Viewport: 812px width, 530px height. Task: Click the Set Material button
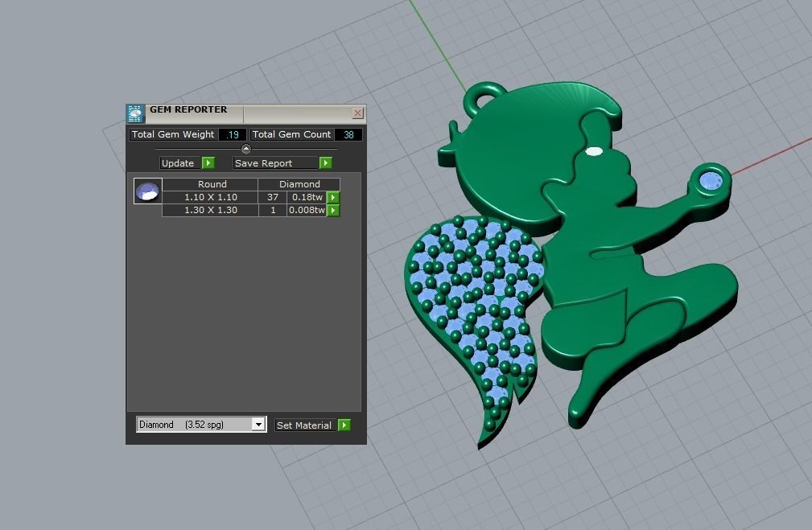pyautogui.click(x=305, y=425)
